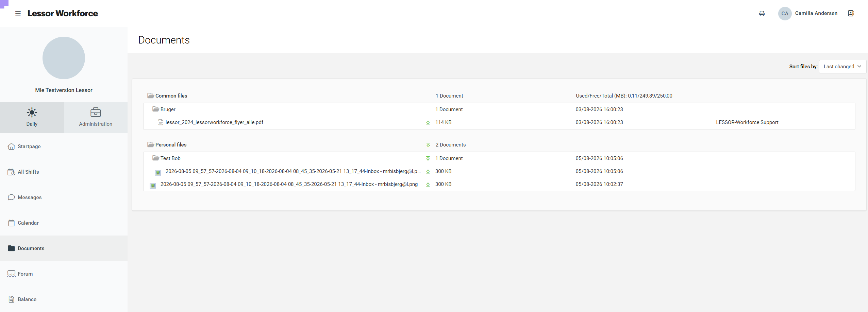The height and width of the screenshot is (312, 868).
Task: Click the Camilla Andersen user name
Action: pyautogui.click(x=816, y=13)
